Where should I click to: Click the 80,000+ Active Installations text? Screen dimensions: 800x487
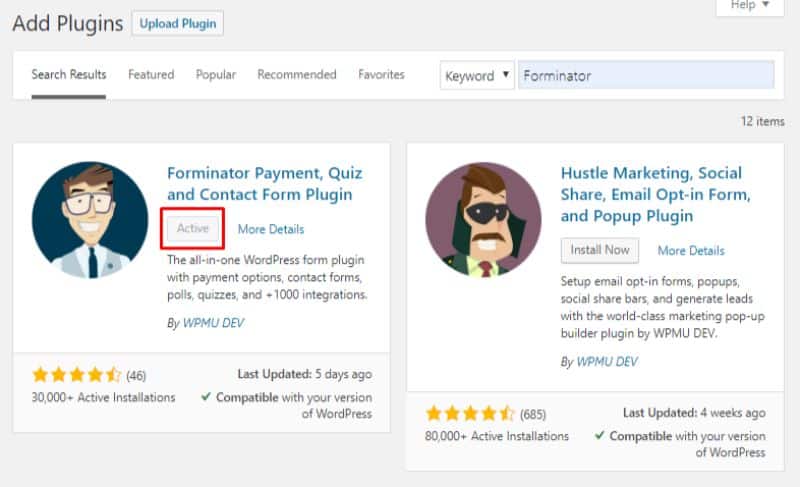[496, 436]
